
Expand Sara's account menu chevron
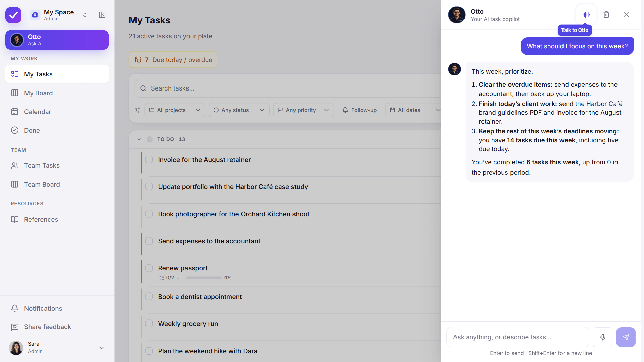102,348
